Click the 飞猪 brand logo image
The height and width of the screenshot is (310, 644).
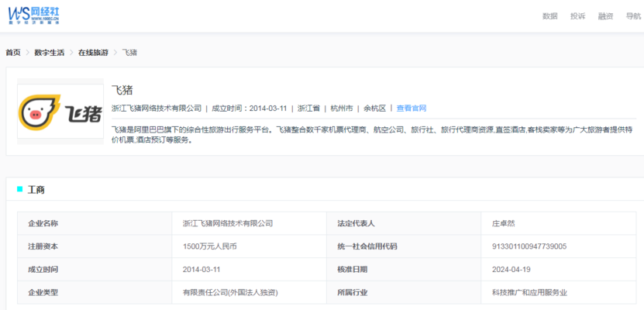(60, 112)
